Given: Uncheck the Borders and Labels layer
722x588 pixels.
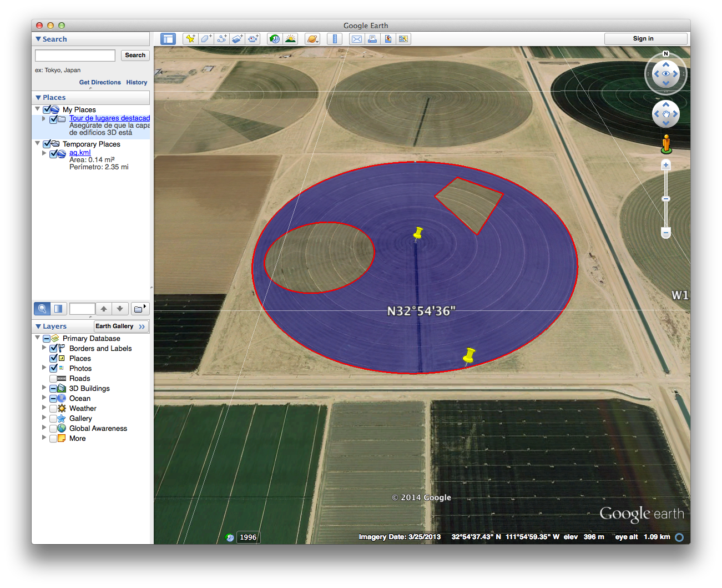Looking at the screenshot, I should pos(53,348).
